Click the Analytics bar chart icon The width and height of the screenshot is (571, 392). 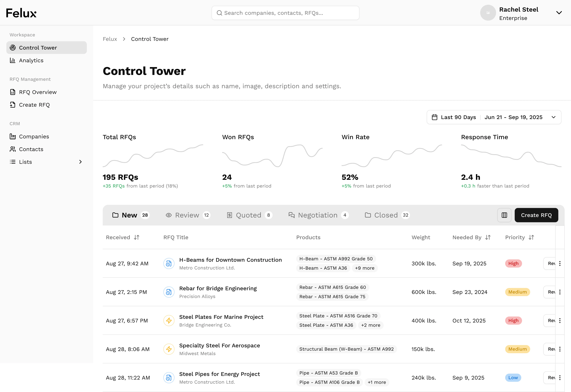point(12,60)
